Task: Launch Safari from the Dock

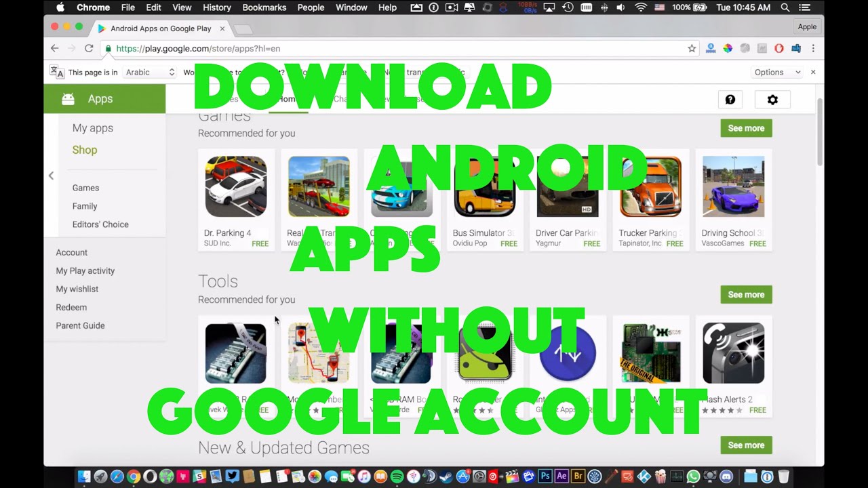Action: (117, 476)
